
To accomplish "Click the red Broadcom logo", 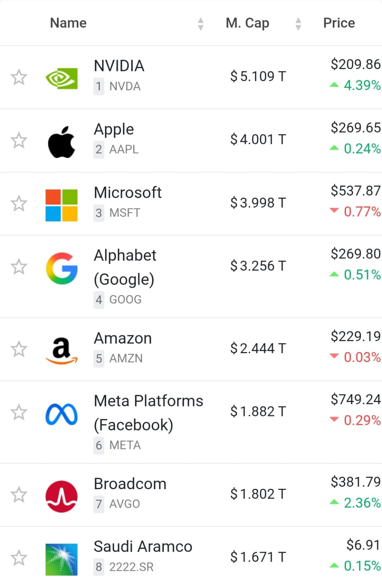I will (x=61, y=496).
